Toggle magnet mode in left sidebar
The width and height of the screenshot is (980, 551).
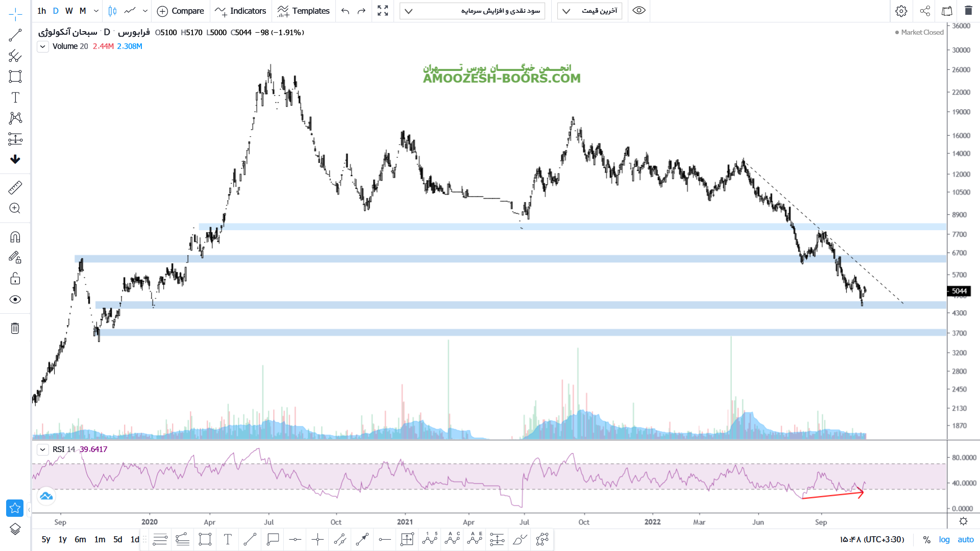tap(15, 237)
